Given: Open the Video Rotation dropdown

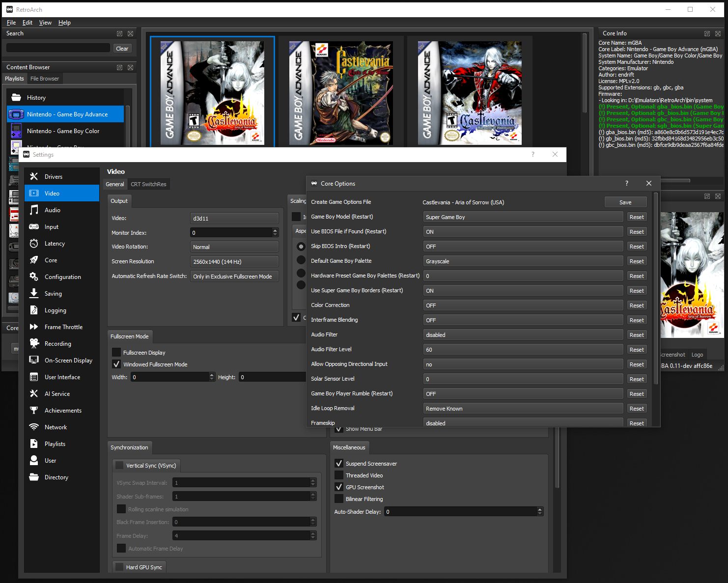Looking at the screenshot, I should (x=234, y=247).
